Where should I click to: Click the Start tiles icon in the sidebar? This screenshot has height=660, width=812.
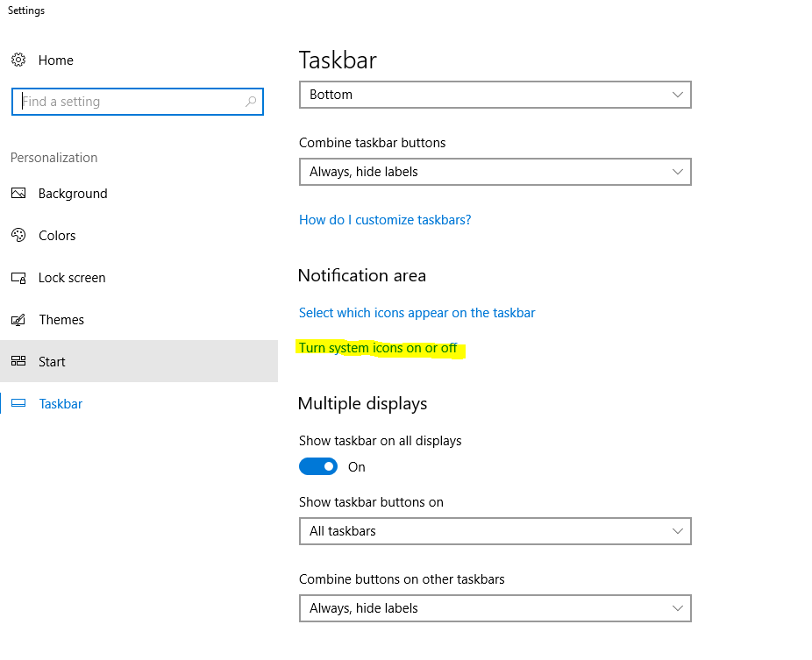tap(19, 361)
